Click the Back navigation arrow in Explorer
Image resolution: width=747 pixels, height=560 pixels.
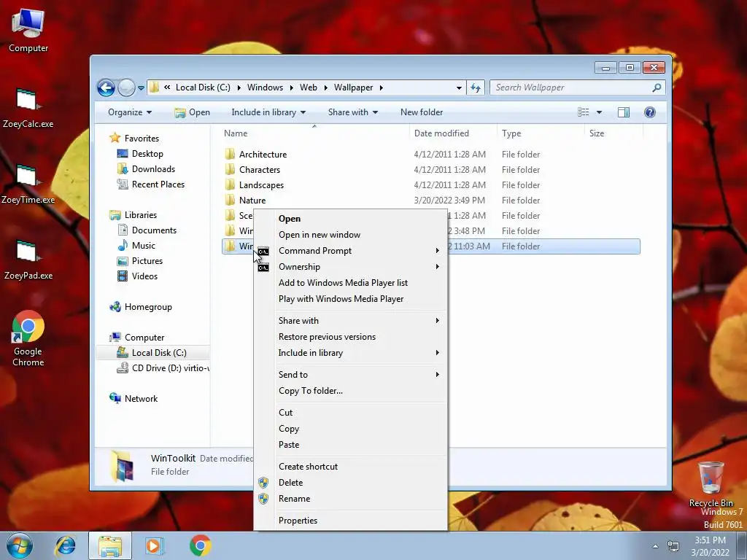click(x=106, y=87)
